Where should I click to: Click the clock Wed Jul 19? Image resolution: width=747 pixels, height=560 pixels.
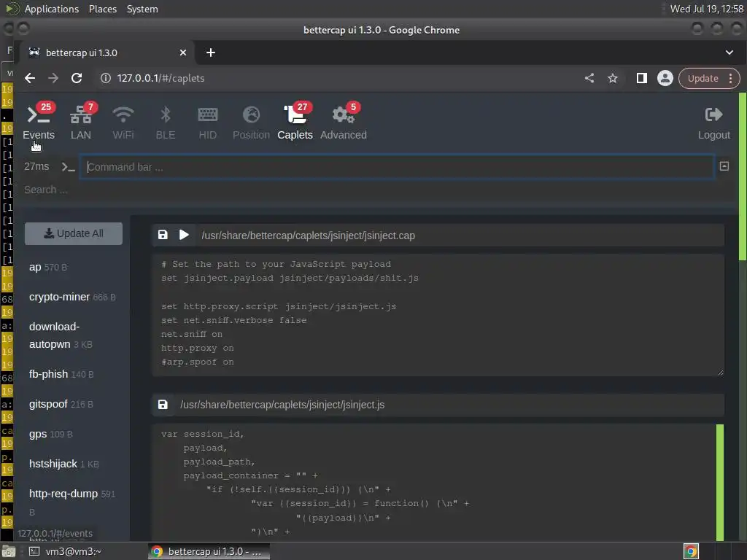706,9
